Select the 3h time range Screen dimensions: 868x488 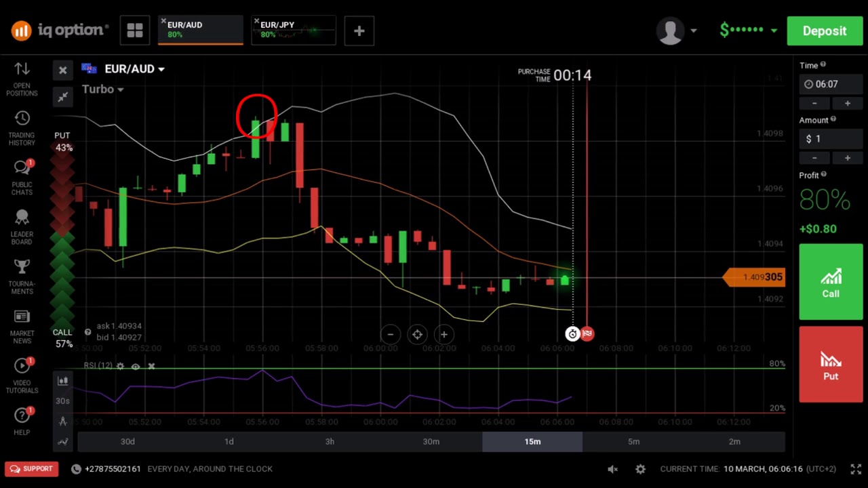coord(330,441)
